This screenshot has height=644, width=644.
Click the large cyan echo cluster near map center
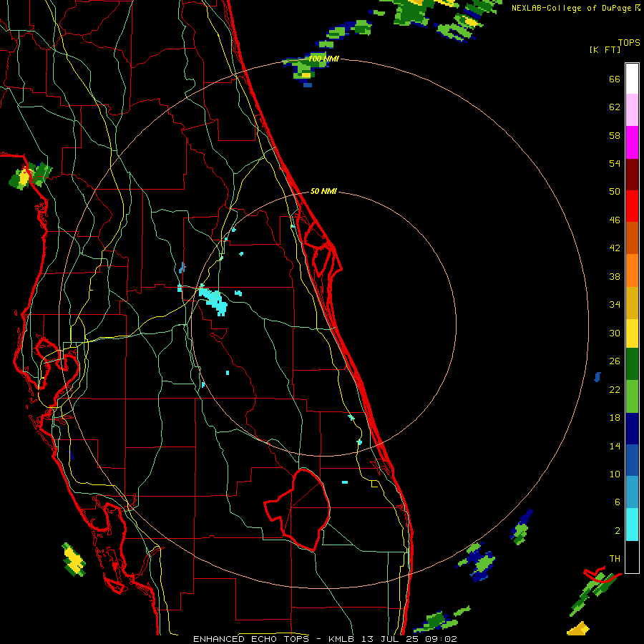point(213,301)
